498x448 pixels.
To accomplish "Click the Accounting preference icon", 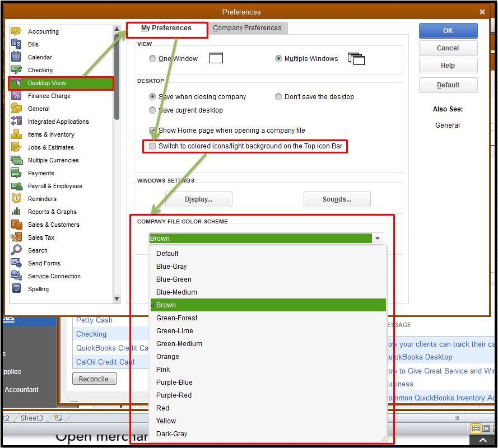I will click(16, 31).
